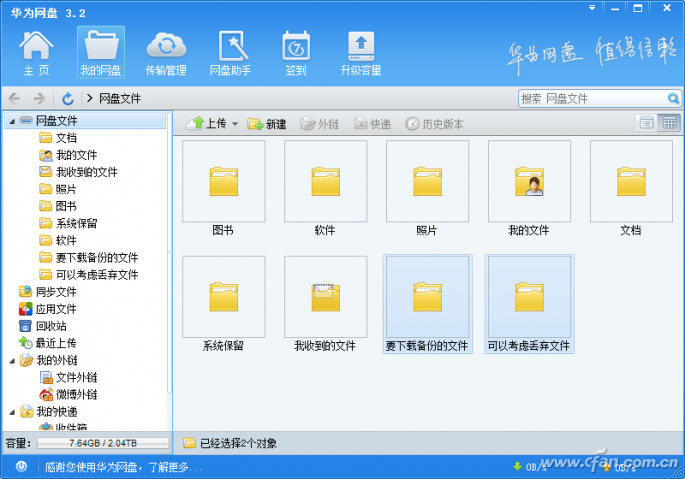Click the download speed indicator
This screenshot has width=685, height=479.
(529, 467)
